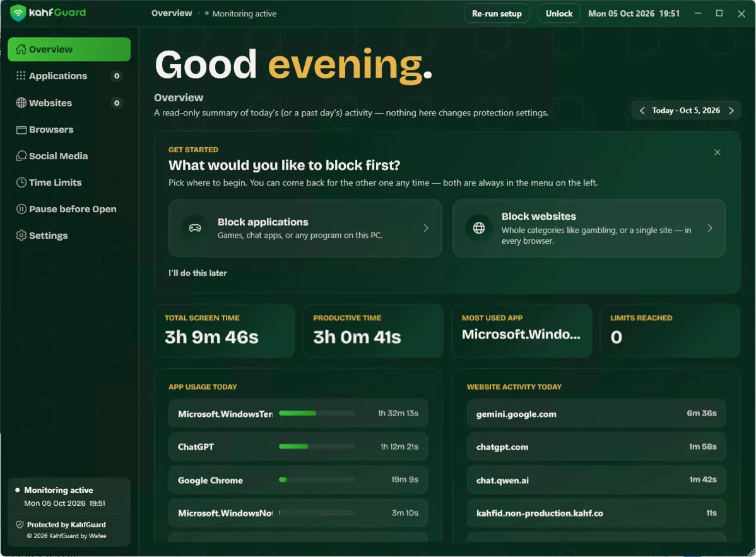
Task: Click the Time Limits clock icon
Action: (21, 183)
